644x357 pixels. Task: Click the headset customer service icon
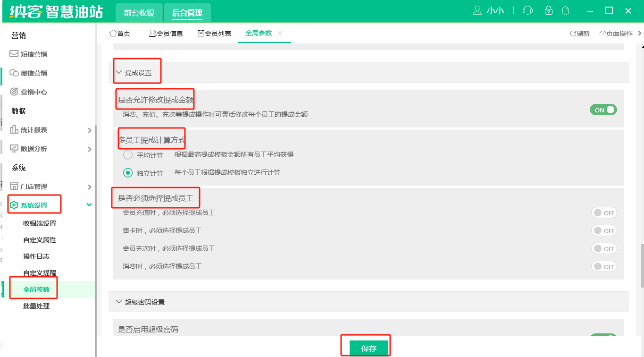(527, 10)
